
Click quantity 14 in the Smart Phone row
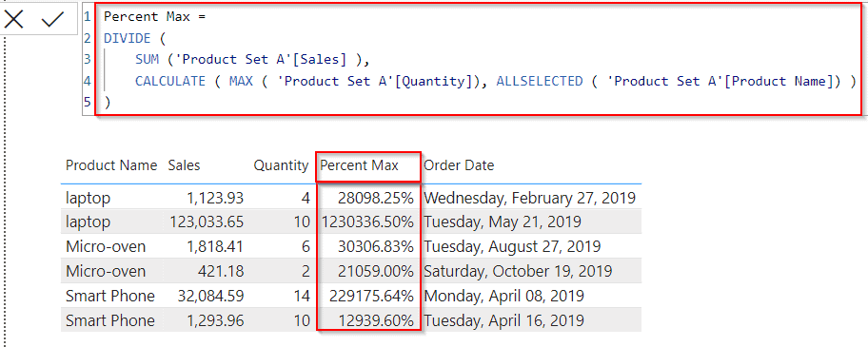tap(302, 296)
